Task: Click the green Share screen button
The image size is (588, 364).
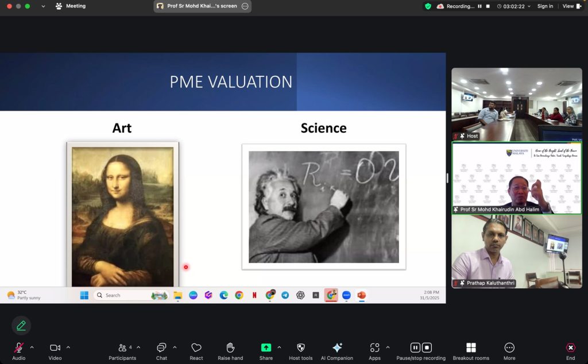Action: pyautogui.click(x=266, y=347)
